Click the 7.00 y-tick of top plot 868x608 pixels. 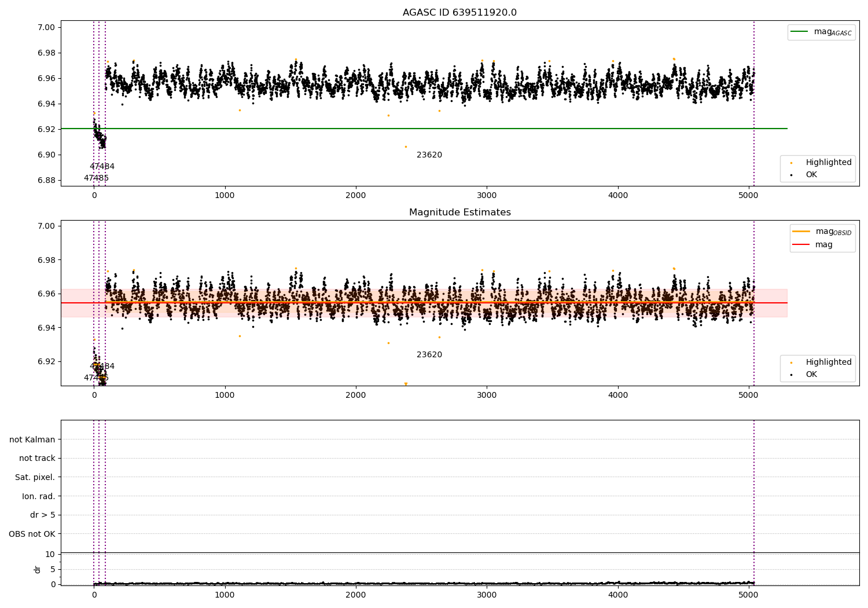[46, 27]
